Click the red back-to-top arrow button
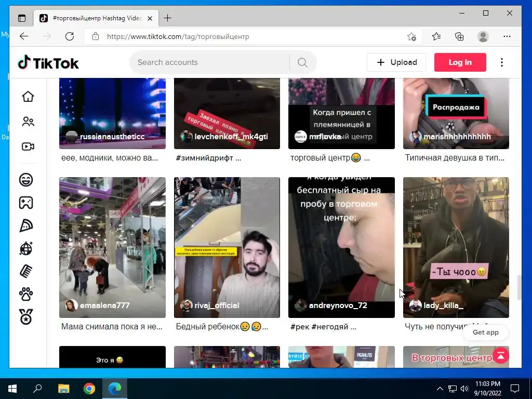Screen dimensions: 532x399 500,355
